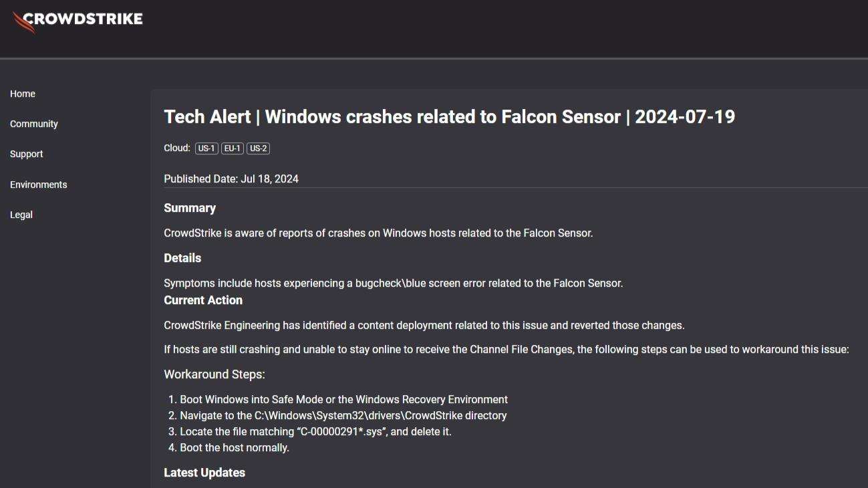Open the Support section in sidebar
Screen dimensions: 868x488
[x=27, y=154]
